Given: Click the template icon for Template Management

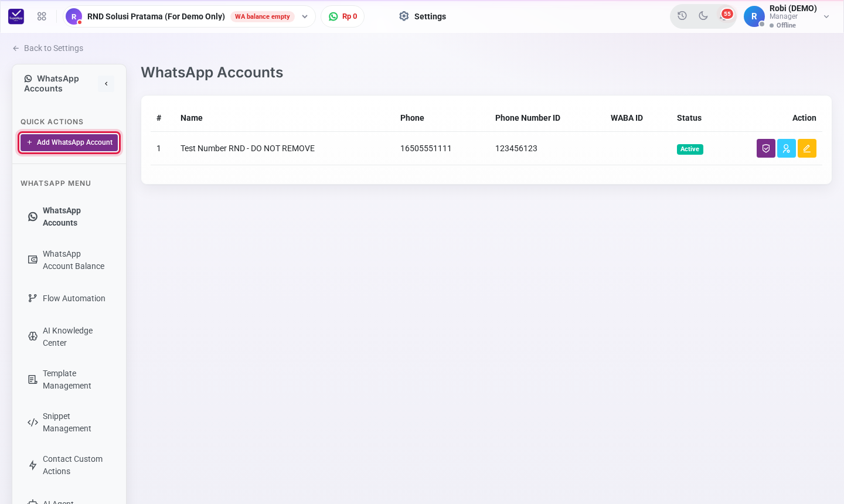Looking at the screenshot, I should click(33, 380).
